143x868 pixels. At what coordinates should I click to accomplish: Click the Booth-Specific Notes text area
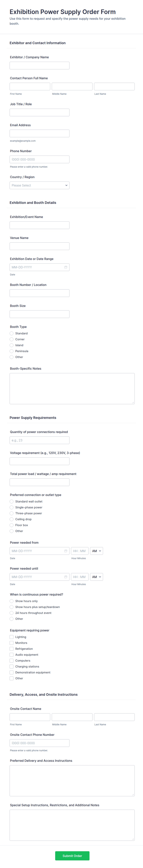(x=72, y=388)
